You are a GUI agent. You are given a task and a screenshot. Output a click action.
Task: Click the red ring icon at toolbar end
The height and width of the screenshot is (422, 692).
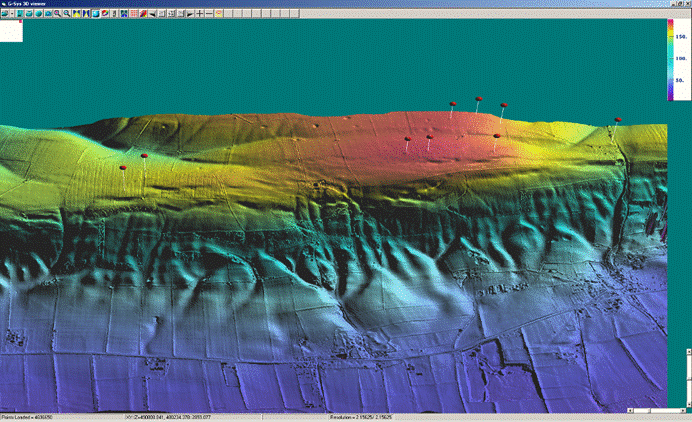point(219,14)
